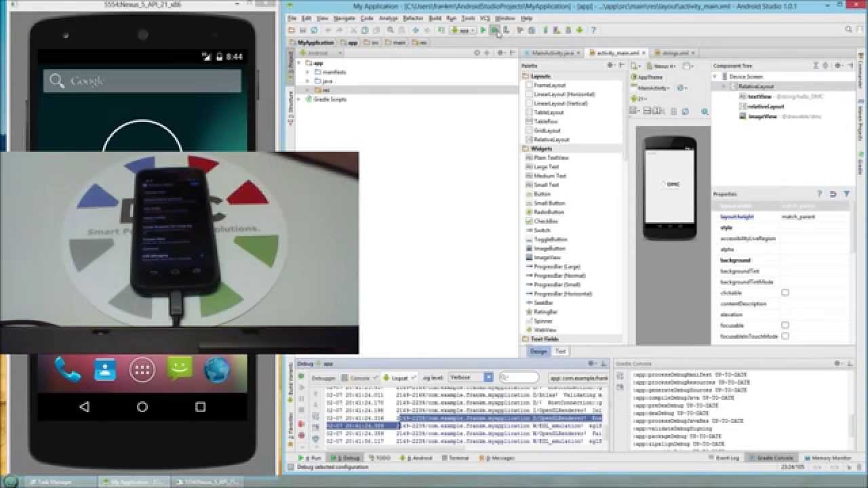
Task: Open the Terminal tool window button
Action: [x=458, y=458]
